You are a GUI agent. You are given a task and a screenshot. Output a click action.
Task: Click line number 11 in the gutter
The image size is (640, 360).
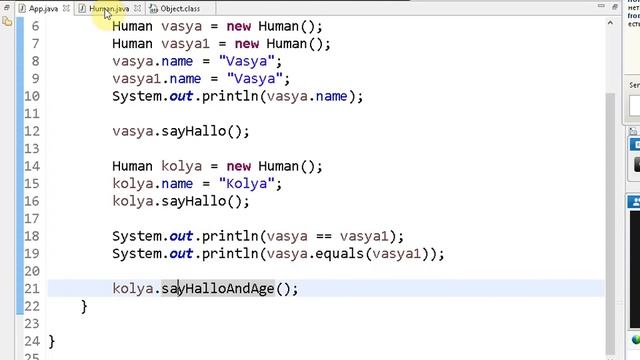[x=32, y=114]
